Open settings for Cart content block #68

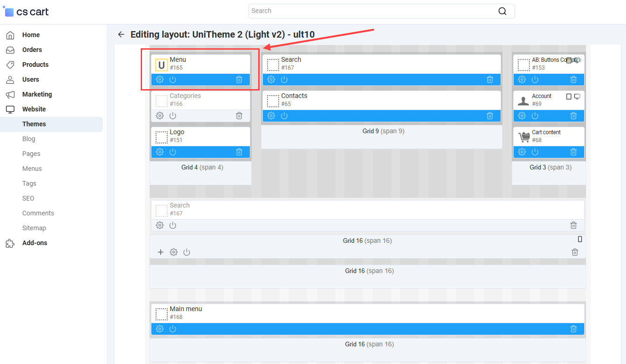point(522,152)
